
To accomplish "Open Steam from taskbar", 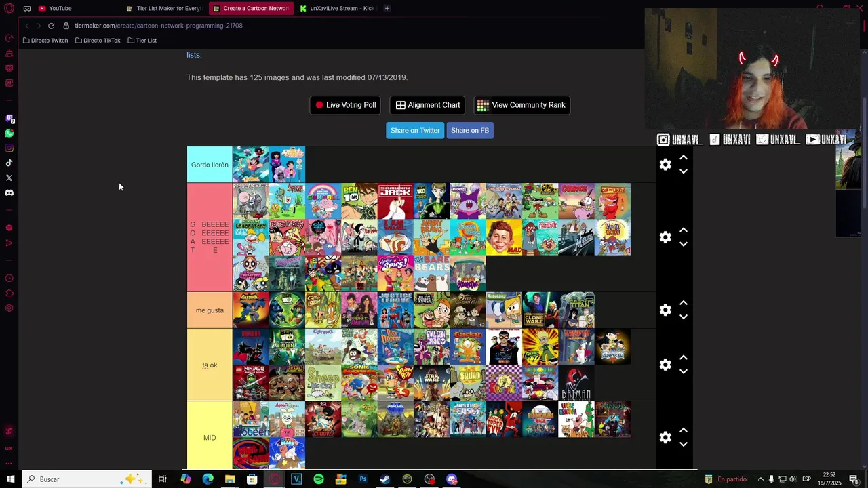I will [x=384, y=479].
